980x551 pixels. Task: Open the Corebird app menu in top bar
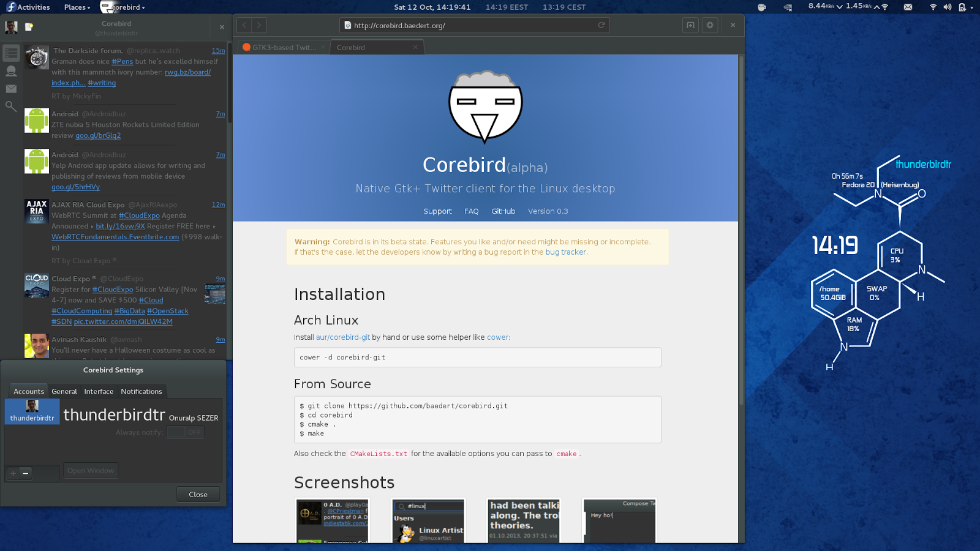tap(123, 7)
